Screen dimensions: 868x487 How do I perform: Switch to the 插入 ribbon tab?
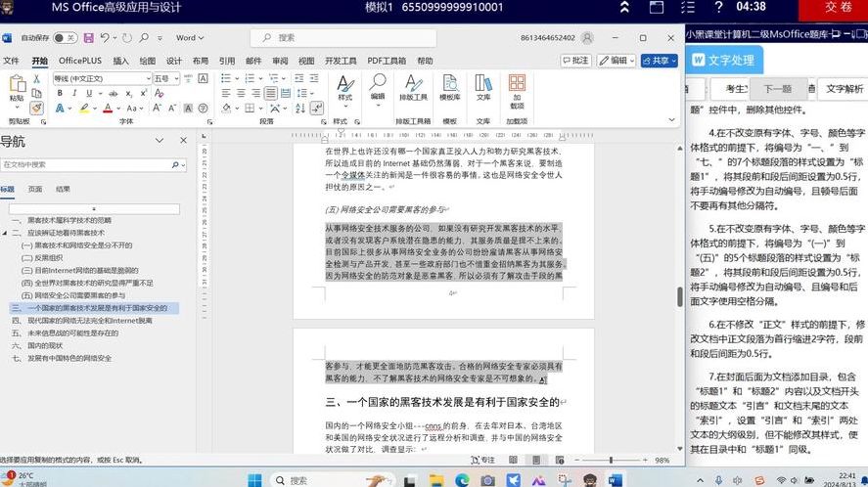120,61
